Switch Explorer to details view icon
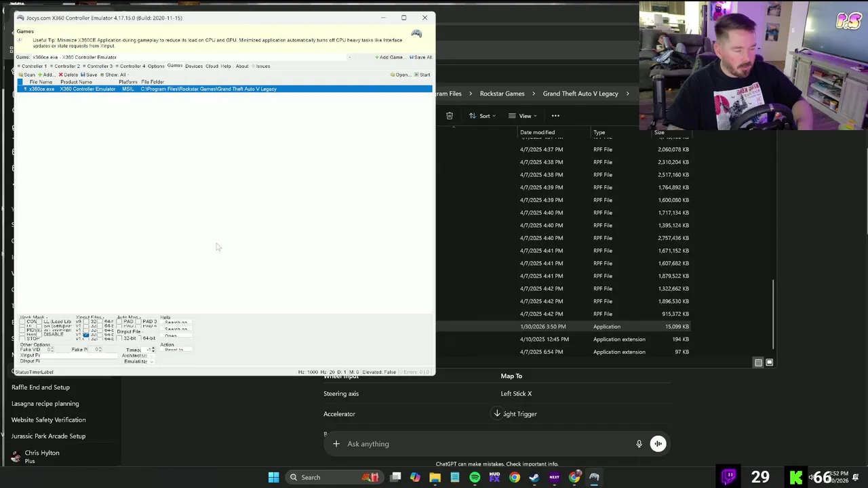Image resolution: width=868 pixels, height=488 pixels. (x=758, y=363)
